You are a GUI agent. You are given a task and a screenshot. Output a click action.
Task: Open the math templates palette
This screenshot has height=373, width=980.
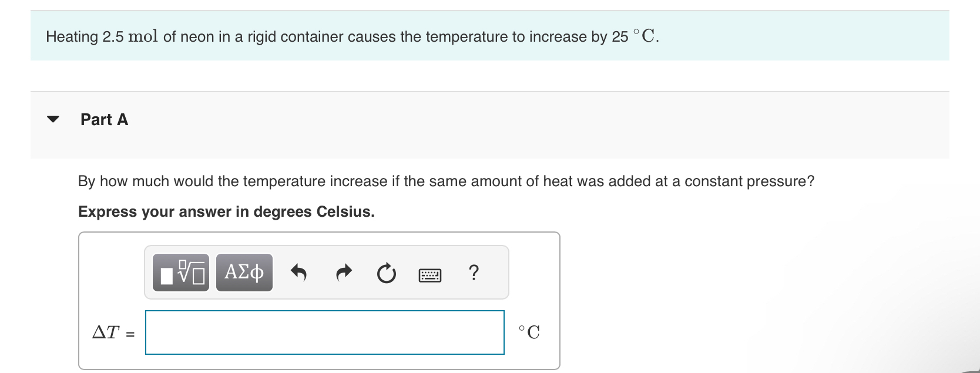click(x=181, y=272)
